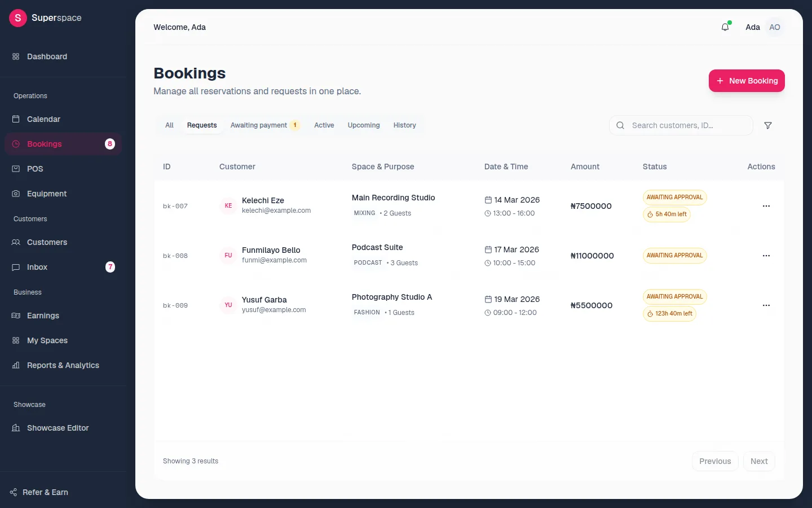Open My Spaces
This screenshot has width=812, height=508.
(x=63, y=340)
